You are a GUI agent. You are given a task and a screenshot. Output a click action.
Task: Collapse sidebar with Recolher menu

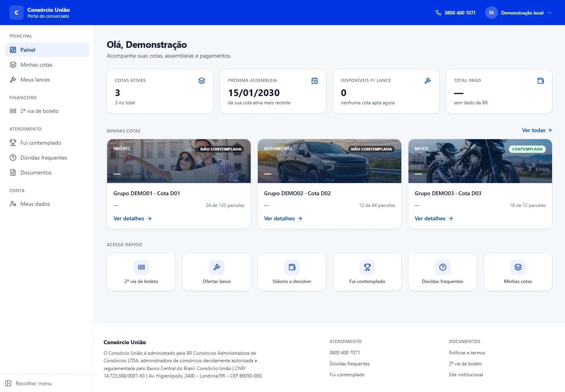47,383
